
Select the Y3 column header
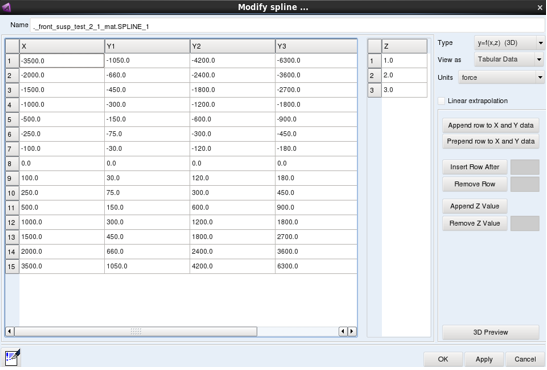[x=316, y=46]
